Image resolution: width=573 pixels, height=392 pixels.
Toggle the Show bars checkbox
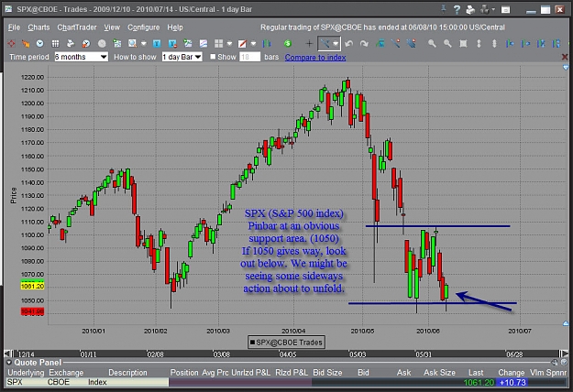[x=213, y=57]
